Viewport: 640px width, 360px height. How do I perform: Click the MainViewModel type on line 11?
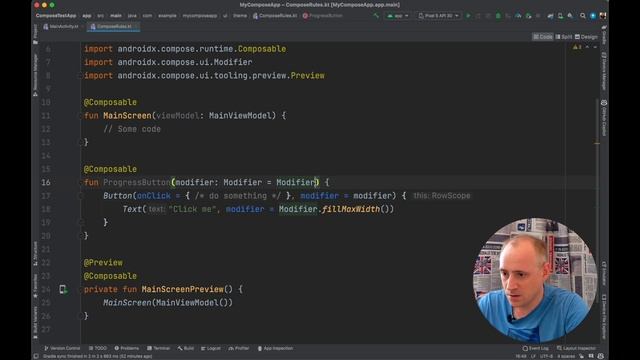pos(240,116)
